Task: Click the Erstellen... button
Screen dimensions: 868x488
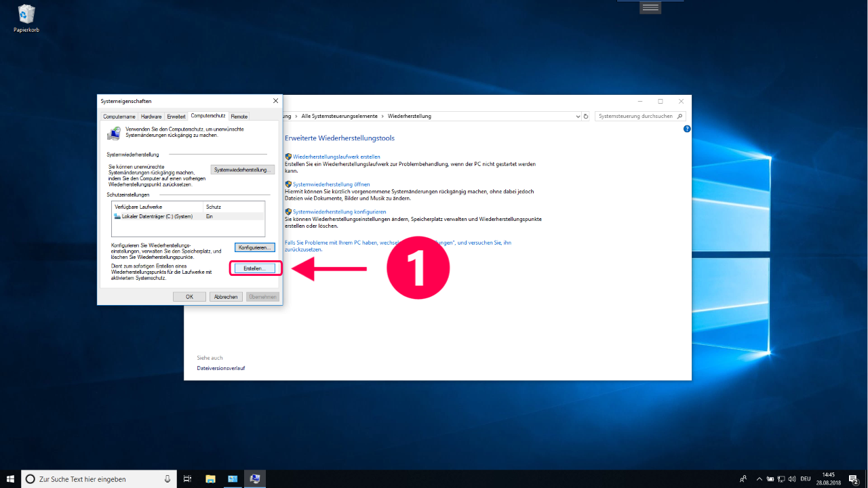Action: (x=254, y=268)
